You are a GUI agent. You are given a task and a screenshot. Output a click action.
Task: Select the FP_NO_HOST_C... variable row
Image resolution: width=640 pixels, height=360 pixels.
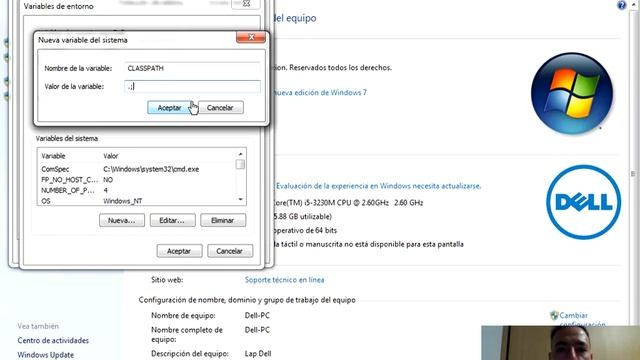137,180
